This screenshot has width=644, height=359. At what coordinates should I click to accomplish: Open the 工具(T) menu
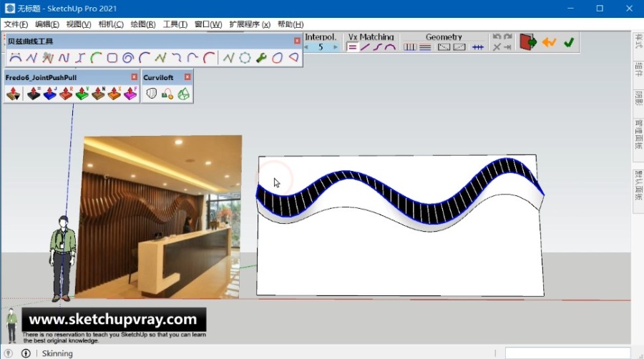[175, 24]
